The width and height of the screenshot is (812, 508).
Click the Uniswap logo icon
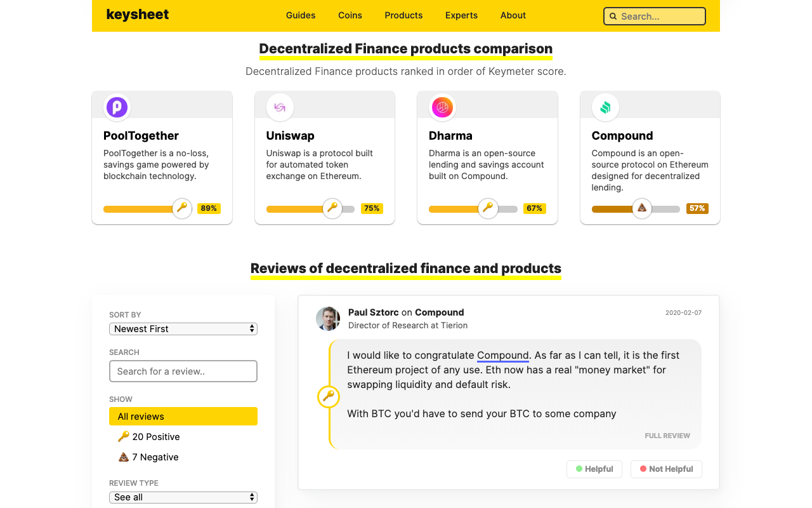280,107
